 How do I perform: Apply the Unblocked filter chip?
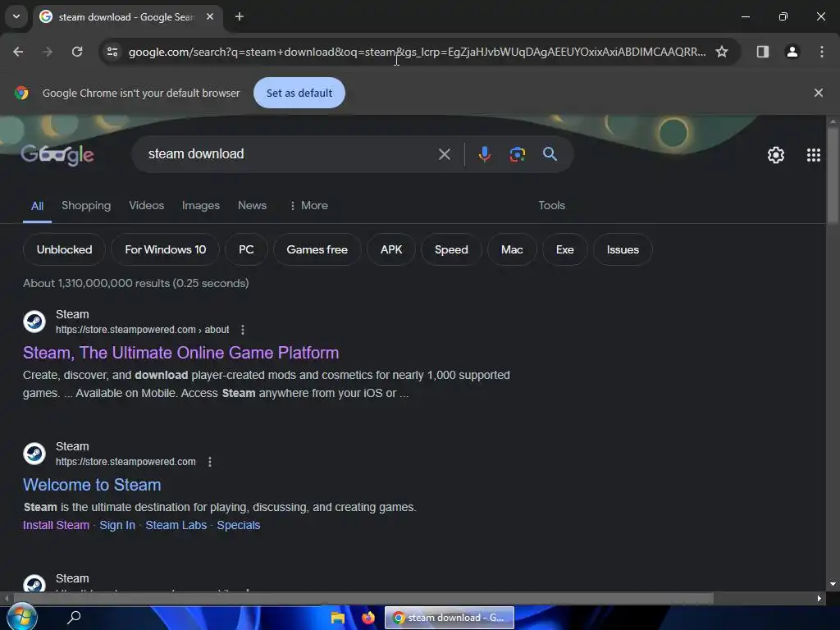64,249
